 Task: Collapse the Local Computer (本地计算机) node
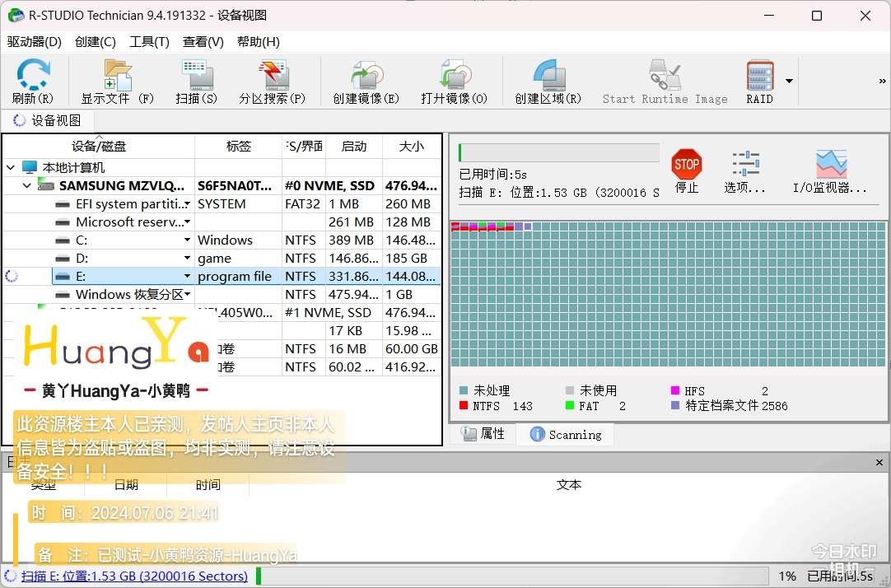tap(10, 168)
